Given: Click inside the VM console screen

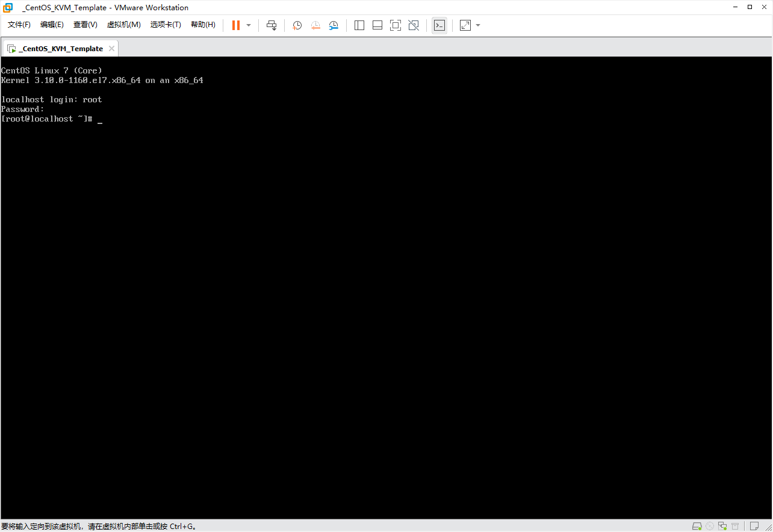Looking at the screenshot, I should click(386, 288).
